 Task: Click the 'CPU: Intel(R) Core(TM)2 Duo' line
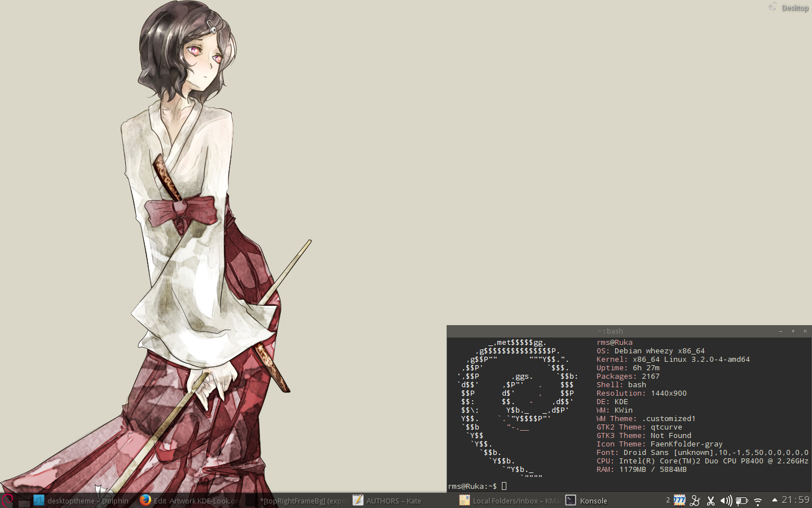pyautogui.click(x=703, y=461)
